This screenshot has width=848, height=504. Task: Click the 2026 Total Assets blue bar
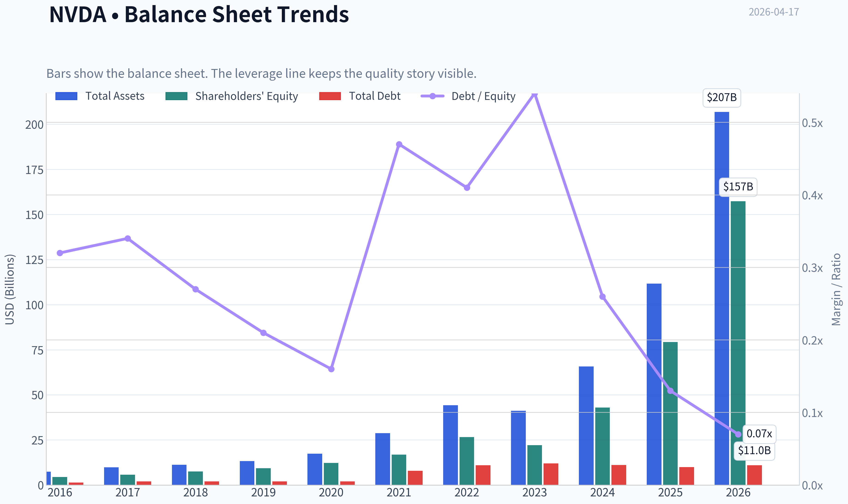(x=722, y=298)
